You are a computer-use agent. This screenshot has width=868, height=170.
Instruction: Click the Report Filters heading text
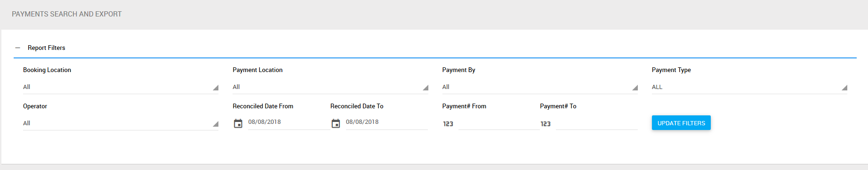click(x=47, y=48)
